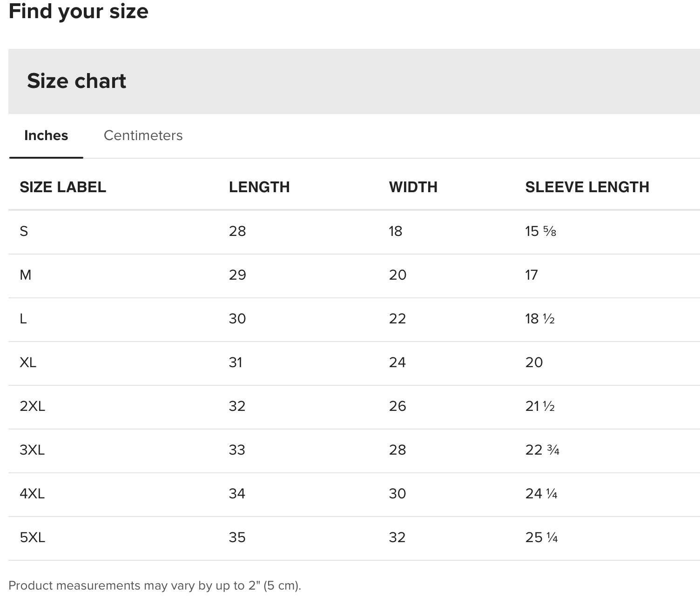Click the WIDTH column header

pos(413,187)
